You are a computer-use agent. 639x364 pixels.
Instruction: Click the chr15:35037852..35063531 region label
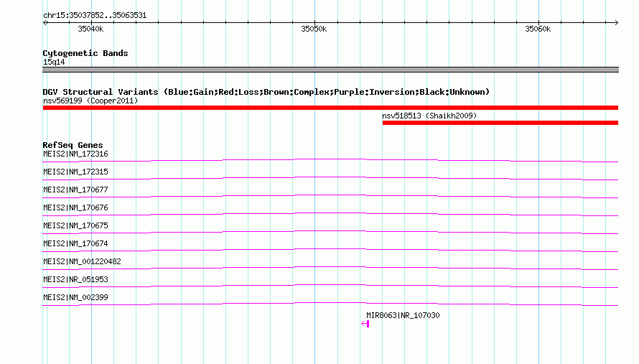(x=95, y=15)
